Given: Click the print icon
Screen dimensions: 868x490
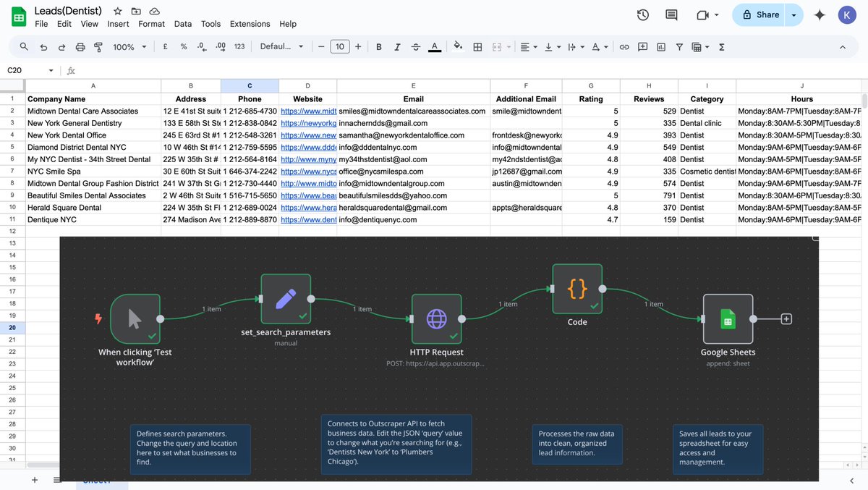Looking at the screenshot, I should [80, 47].
